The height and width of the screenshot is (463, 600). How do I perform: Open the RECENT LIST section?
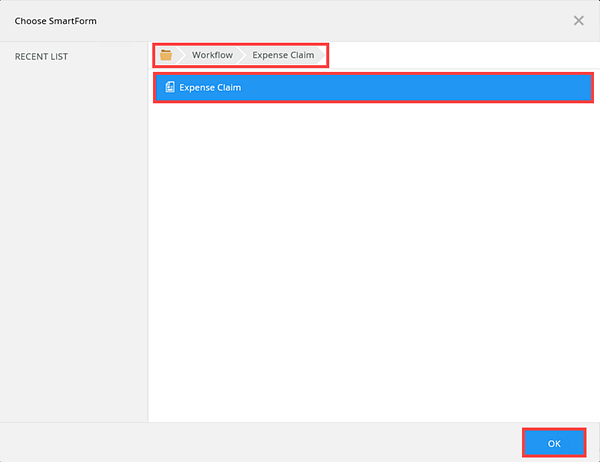[41, 57]
